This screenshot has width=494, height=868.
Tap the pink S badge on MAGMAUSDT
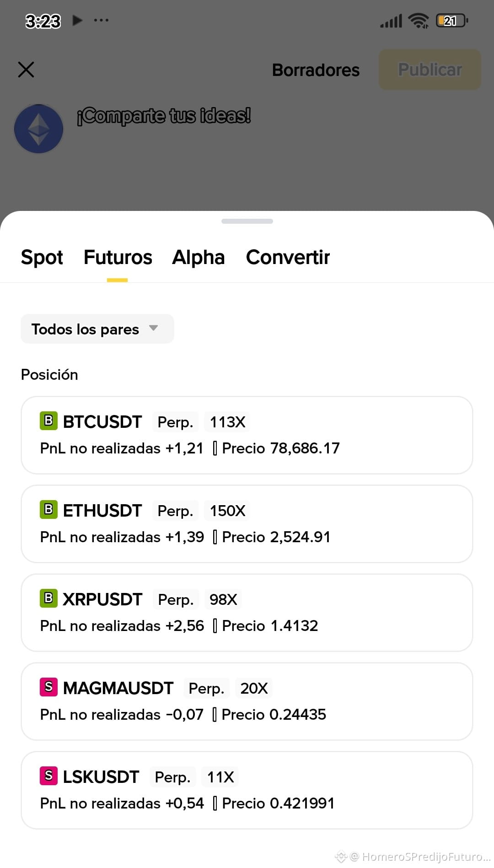point(48,687)
